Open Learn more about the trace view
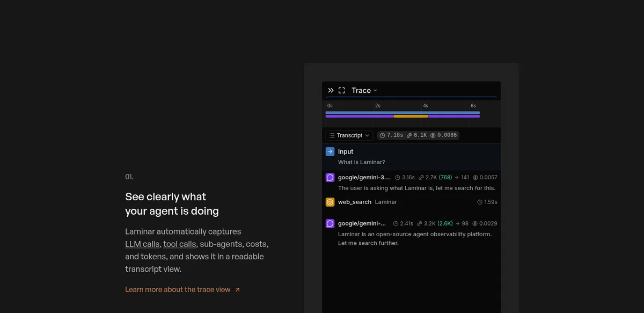This screenshot has height=313, width=644. [x=178, y=289]
